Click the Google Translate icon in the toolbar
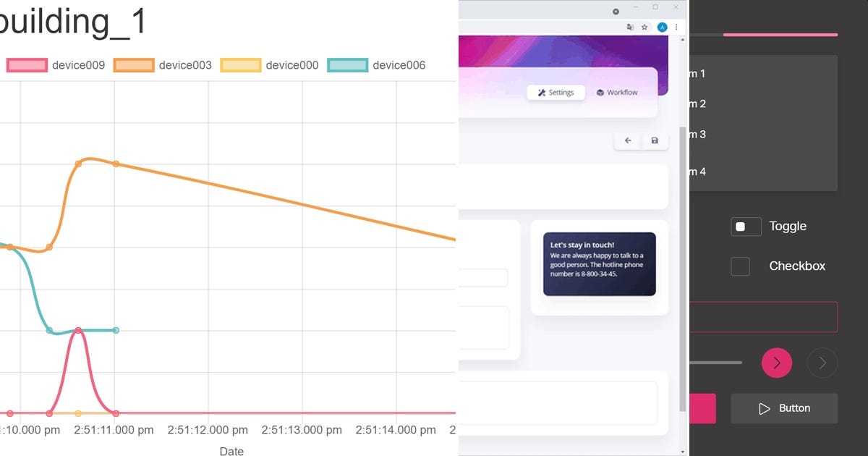This screenshot has height=456, width=868. (629, 26)
